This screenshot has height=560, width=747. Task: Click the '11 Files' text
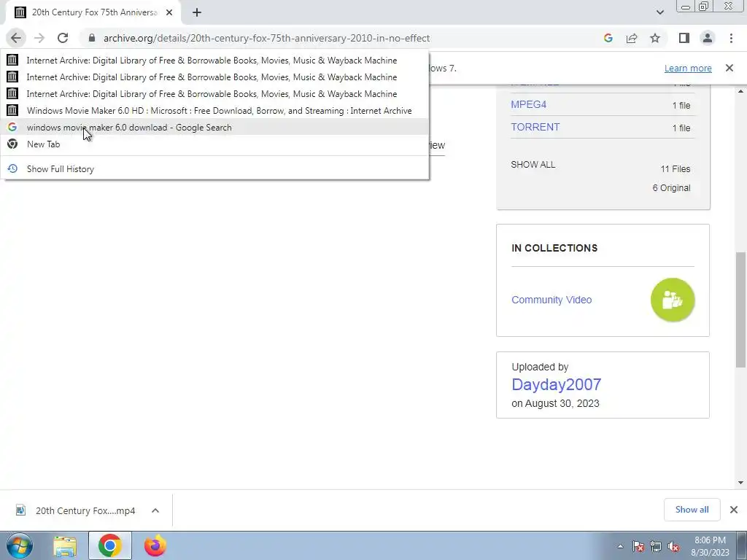click(x=675, y=169)
